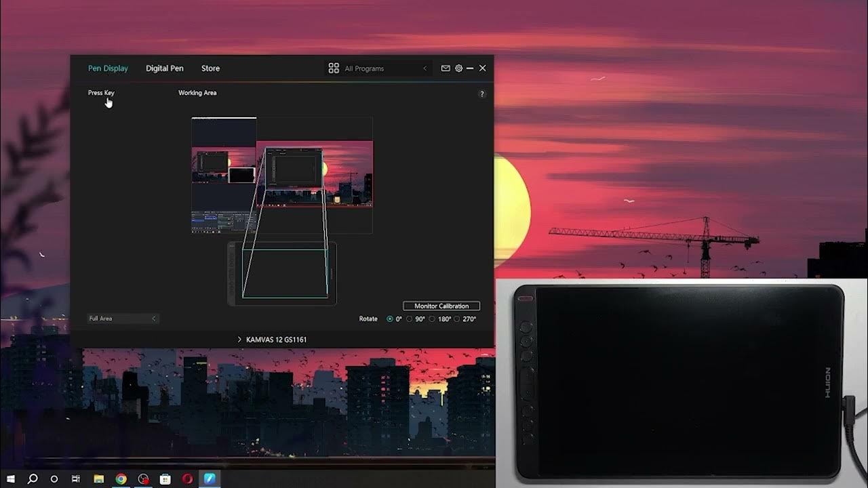Open Opera browser from the taskbar
This screenshot has width=868, height=488.
click(x=188, y=479)
